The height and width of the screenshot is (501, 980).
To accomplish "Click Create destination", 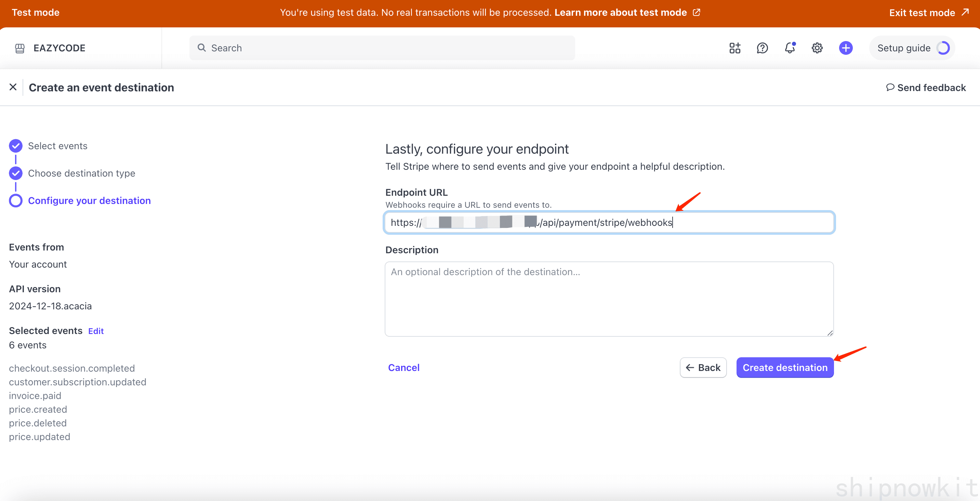I will (x=785, y=368).
